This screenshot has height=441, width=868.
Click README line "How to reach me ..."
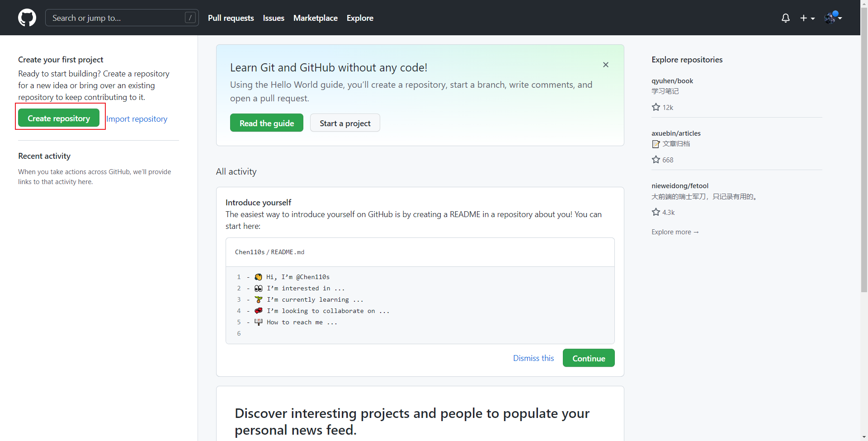coord(302,322)
